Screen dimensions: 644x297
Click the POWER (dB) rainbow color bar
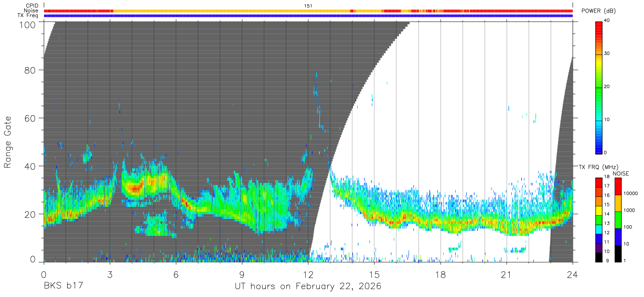pyautogui.click(x=598, y=87)
